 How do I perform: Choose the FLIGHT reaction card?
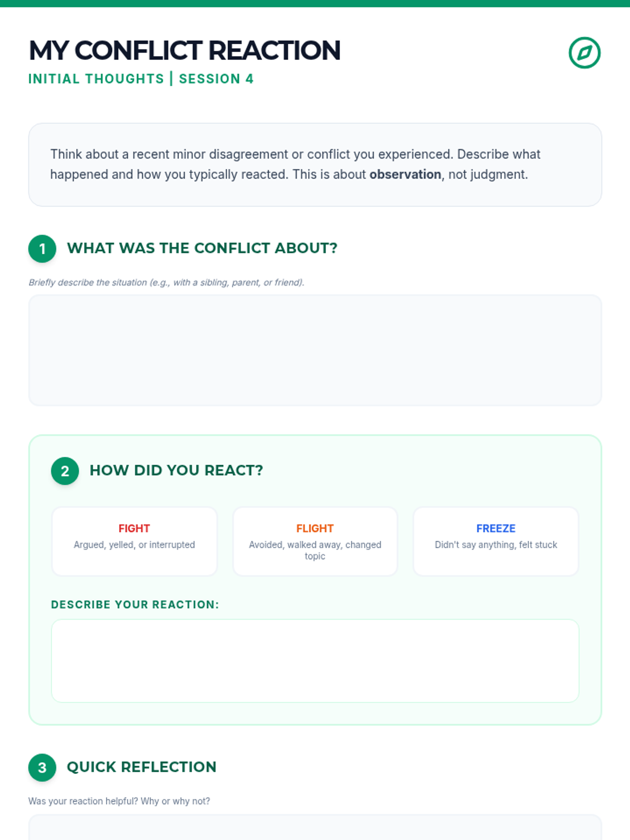[x=315, y=541]
